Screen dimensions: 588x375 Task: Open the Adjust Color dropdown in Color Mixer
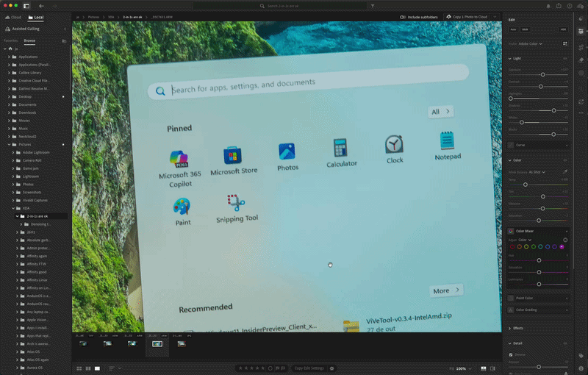pos(525,240)
